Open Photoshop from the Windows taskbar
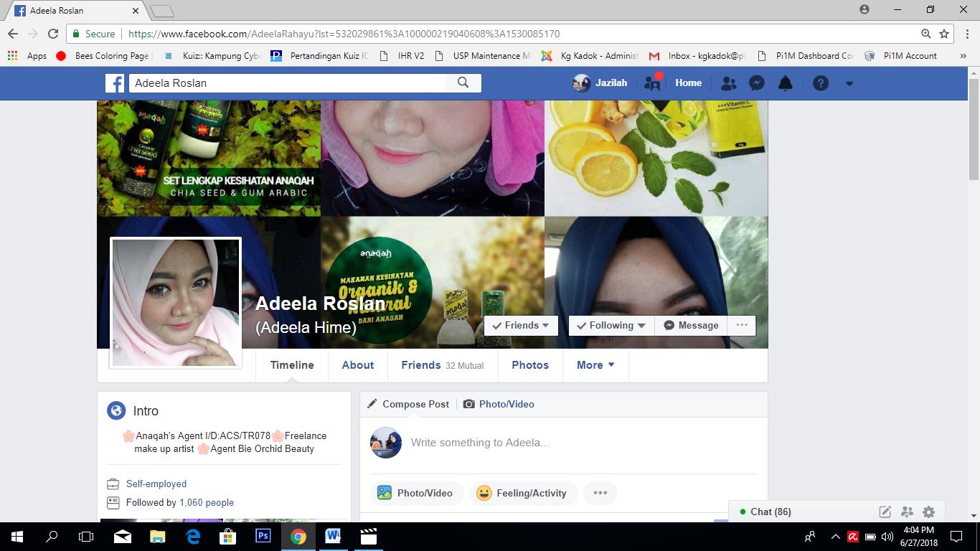The image size is (980, 551). click(x=263, y=536)
